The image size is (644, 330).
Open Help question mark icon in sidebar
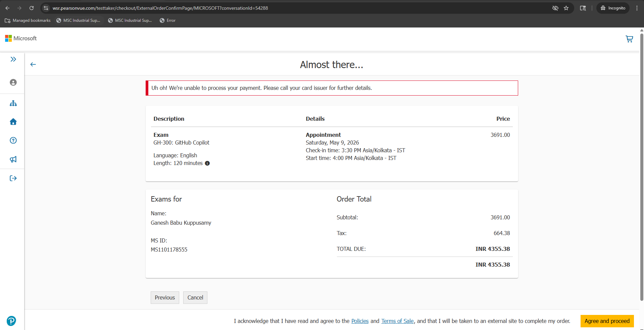coord(13,141)
